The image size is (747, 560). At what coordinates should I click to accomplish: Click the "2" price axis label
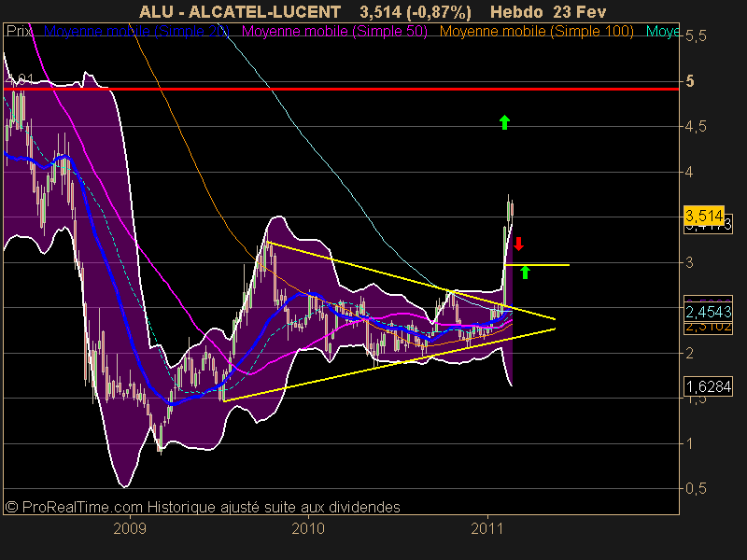click(x=689, y=353)
